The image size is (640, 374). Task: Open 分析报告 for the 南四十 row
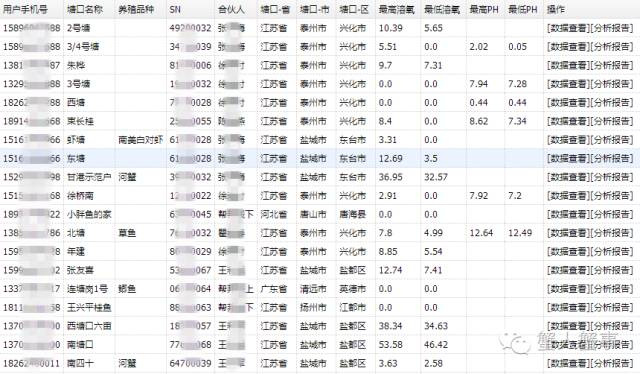click(x=612, y=363)
